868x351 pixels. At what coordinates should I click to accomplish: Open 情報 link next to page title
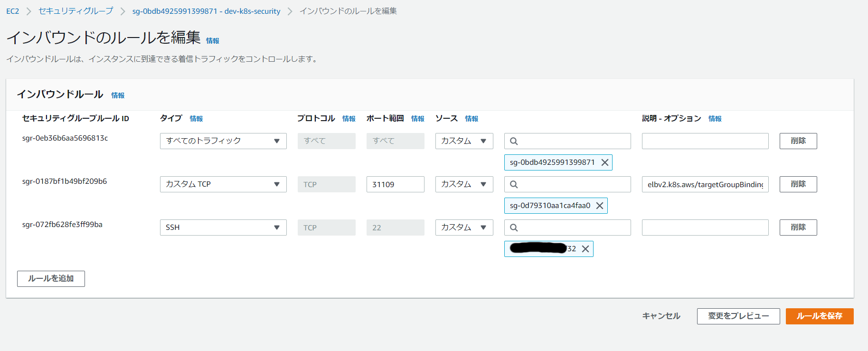tap(212, 41)
